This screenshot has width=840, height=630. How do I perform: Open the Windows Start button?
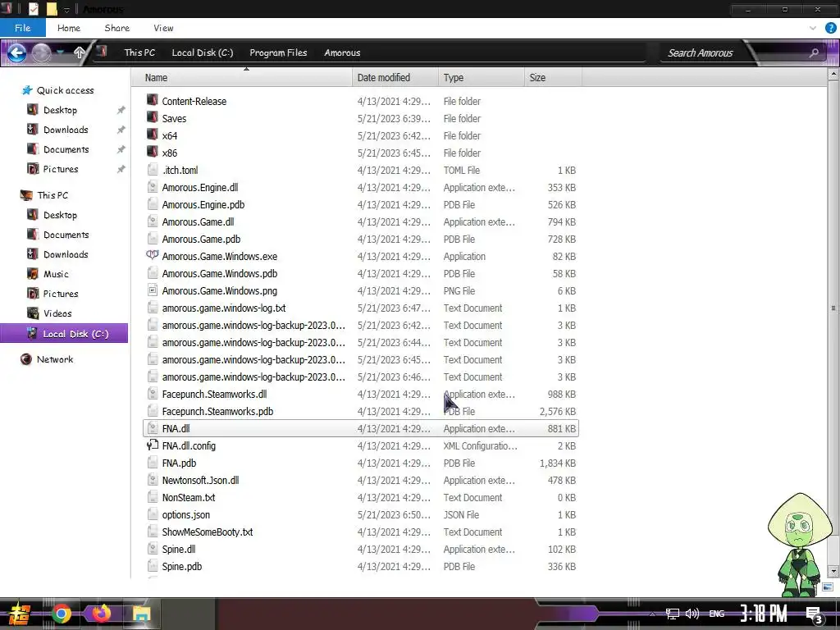19,614
